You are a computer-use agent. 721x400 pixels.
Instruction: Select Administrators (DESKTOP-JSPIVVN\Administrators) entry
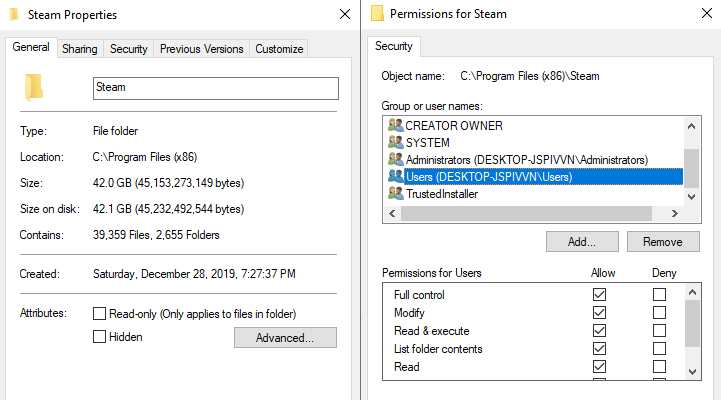click(x=526, y=160)
